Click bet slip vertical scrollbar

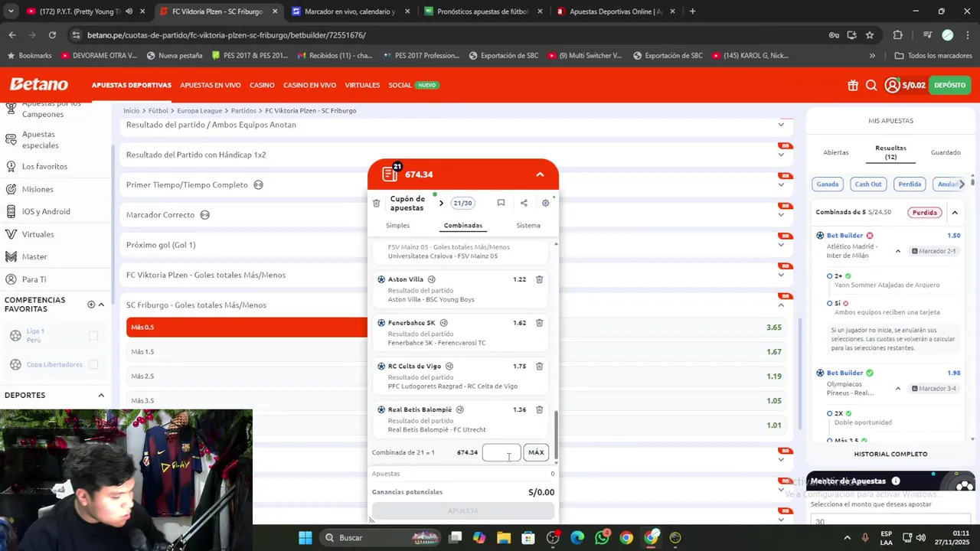point(556,435)
